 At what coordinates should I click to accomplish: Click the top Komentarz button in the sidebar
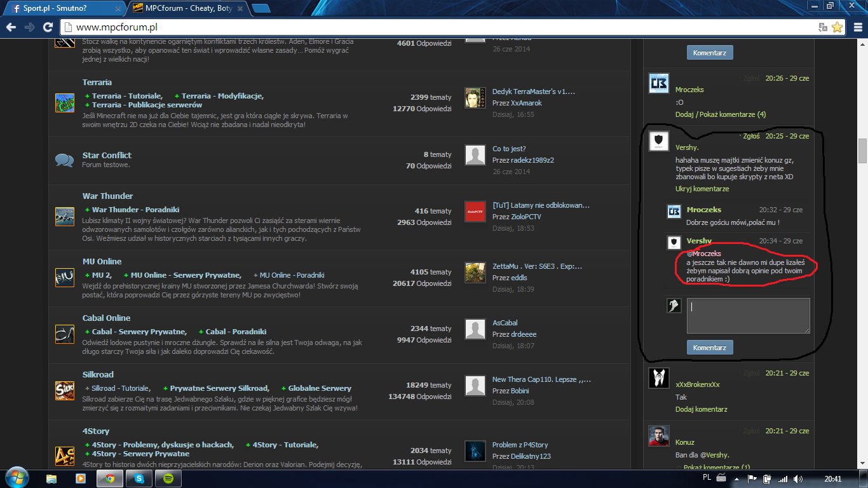point(710,53)
